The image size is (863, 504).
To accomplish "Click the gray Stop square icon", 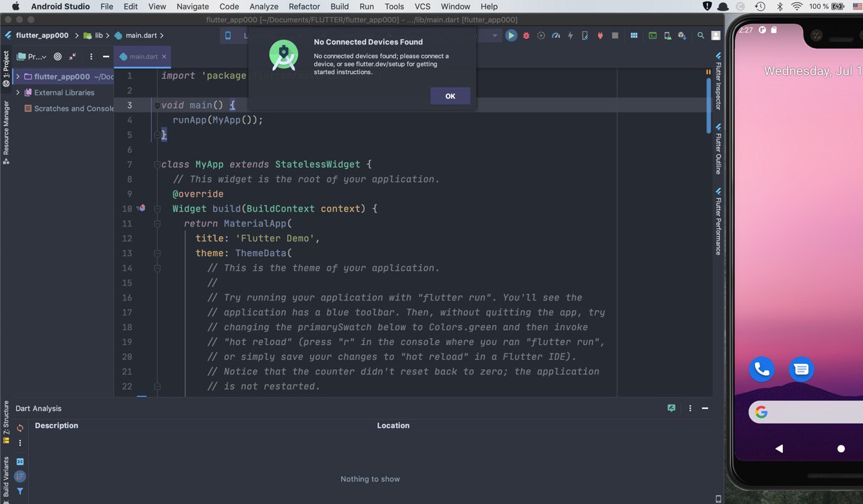I will [x=614, y=36].
